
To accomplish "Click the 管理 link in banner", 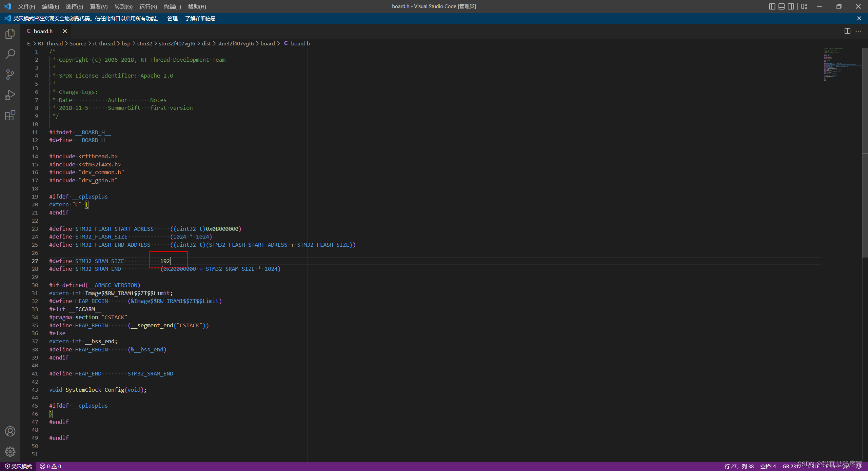I will (172, 18).
